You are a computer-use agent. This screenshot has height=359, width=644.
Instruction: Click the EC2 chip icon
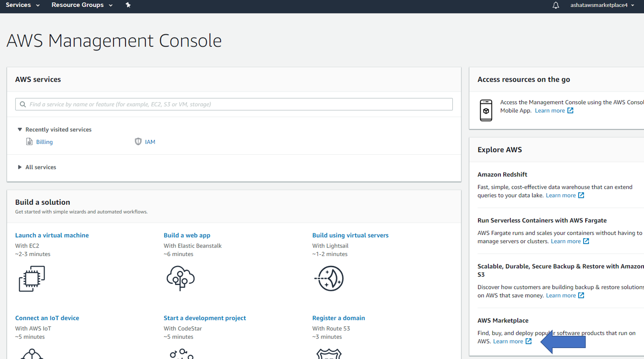pos(32,279)
